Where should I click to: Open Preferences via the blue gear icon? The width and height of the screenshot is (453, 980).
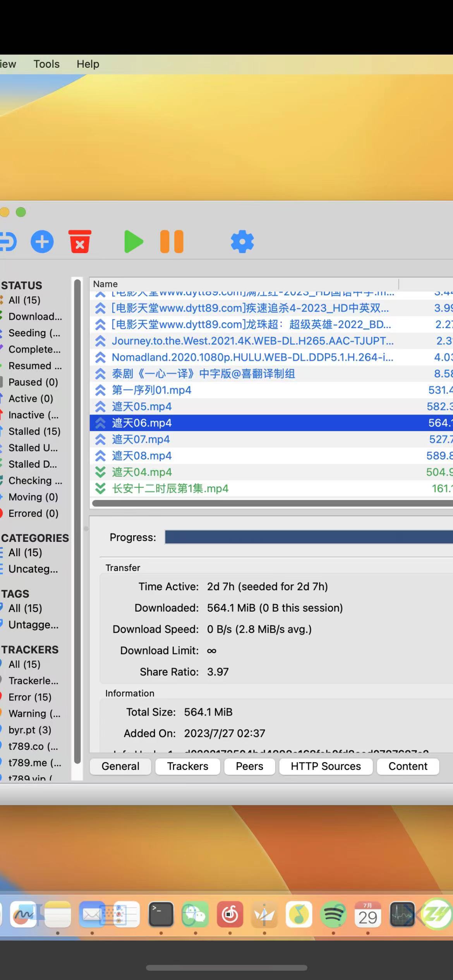point(242,242)
